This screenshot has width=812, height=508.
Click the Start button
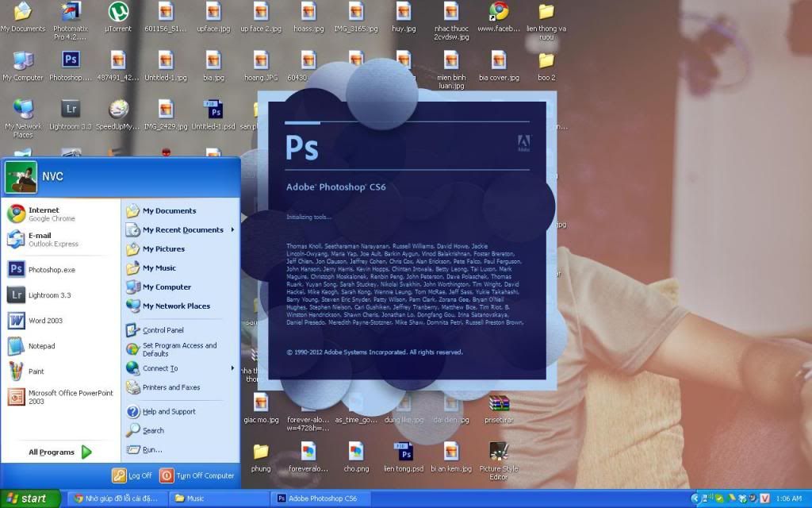coord(30,498)
